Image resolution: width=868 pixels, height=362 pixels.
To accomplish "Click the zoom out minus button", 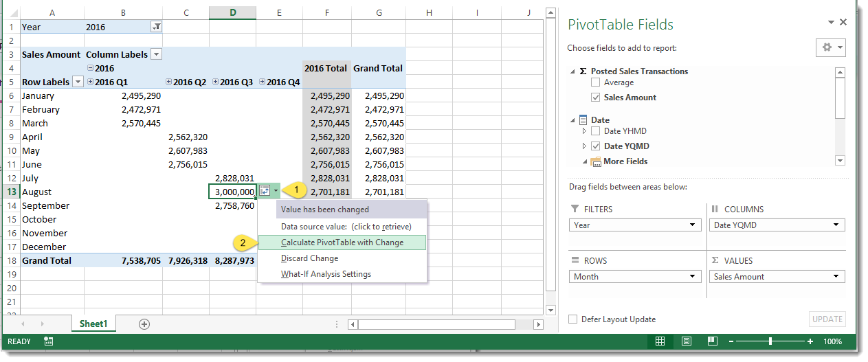I will 731,341.
